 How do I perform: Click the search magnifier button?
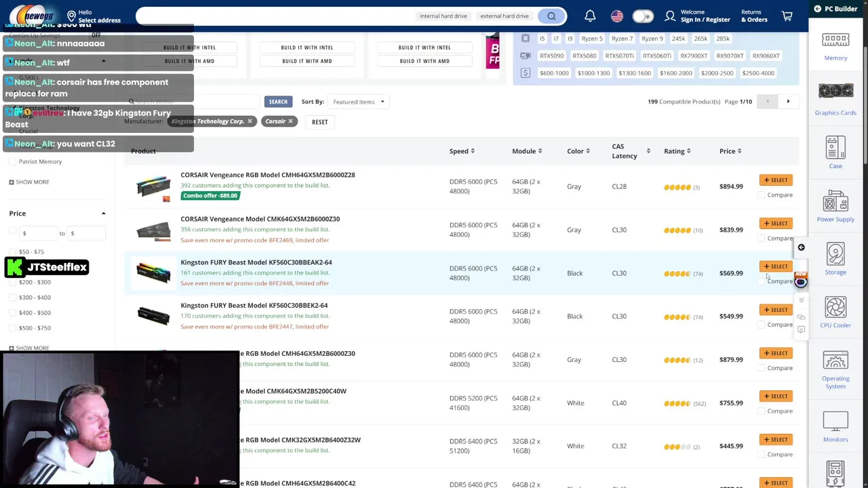[551, 16]
